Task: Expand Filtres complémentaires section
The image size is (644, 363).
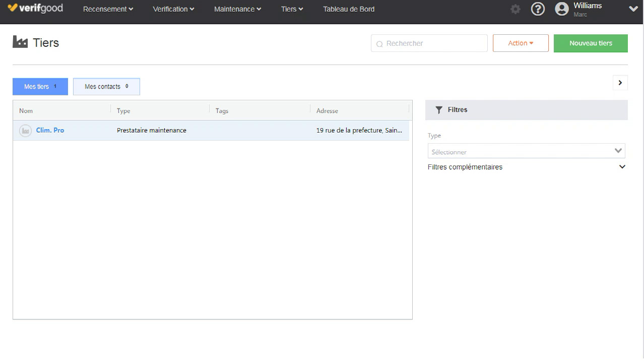Action: 622,167
